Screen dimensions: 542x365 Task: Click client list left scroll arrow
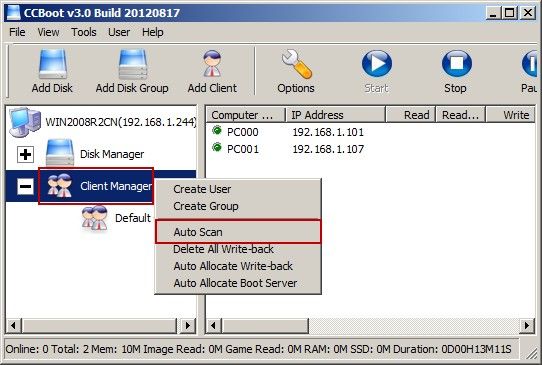[x=213, y=325]
